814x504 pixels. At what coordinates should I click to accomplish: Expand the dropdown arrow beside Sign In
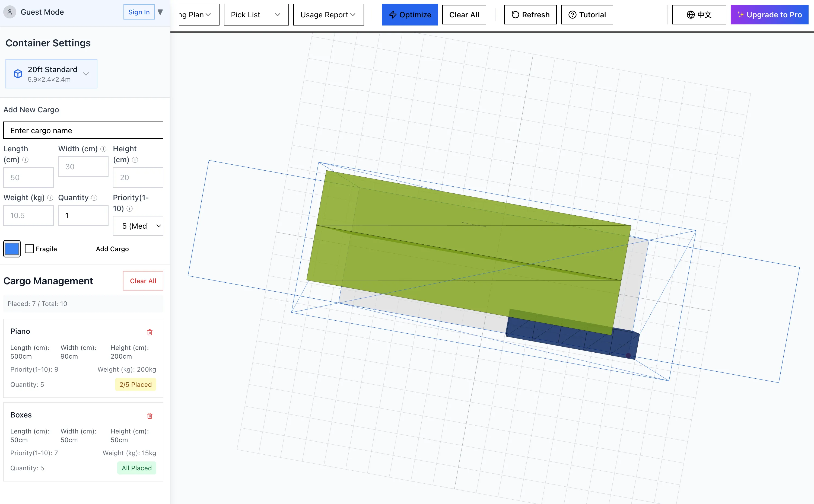pyautogui.click(x=160, y=12)
